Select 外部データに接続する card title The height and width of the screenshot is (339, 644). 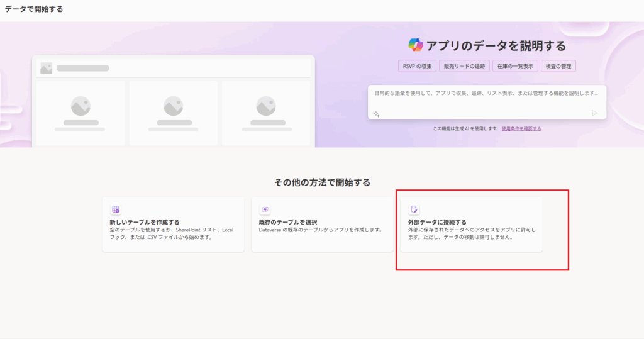[x=438, y=222]
